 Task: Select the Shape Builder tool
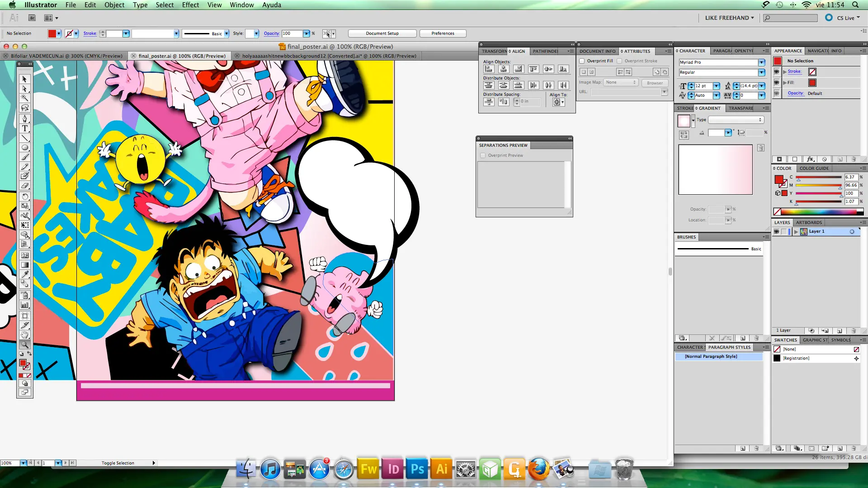pos(24,235)
